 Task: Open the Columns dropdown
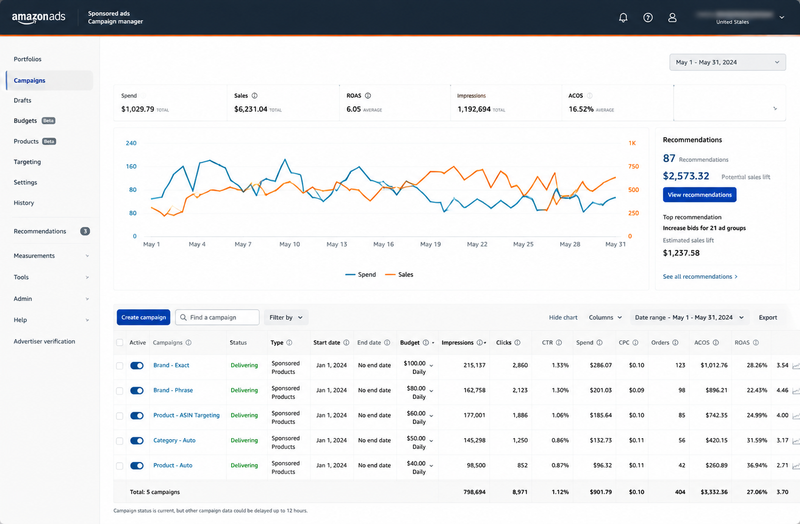[605, 317]
